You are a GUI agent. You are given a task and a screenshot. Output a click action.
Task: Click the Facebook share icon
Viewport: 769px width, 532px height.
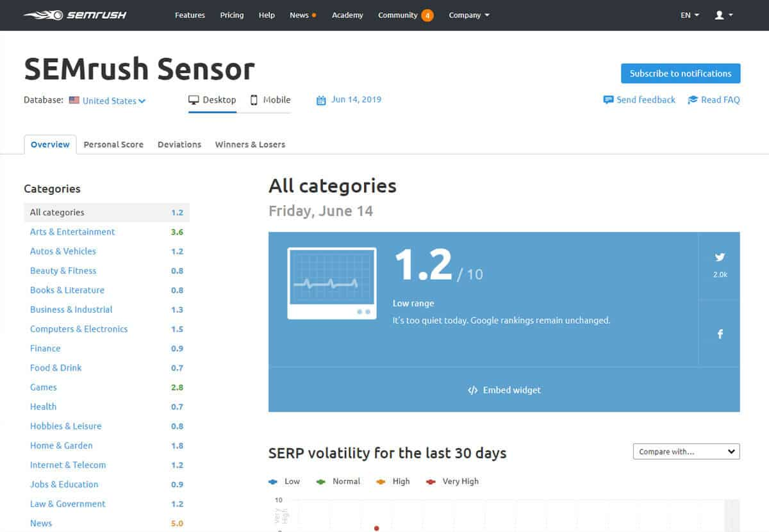(720, 334)
